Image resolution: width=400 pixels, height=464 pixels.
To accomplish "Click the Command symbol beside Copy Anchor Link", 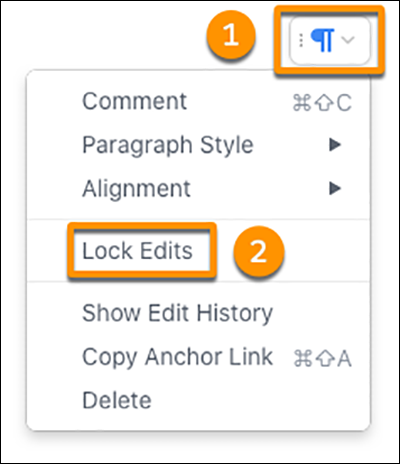I will [303, 359].
